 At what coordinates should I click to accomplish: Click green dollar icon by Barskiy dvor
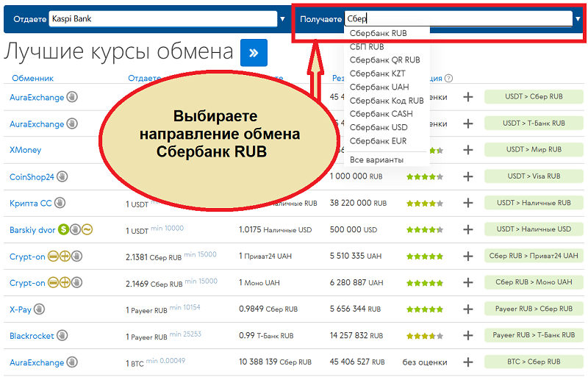pos(63,229)
